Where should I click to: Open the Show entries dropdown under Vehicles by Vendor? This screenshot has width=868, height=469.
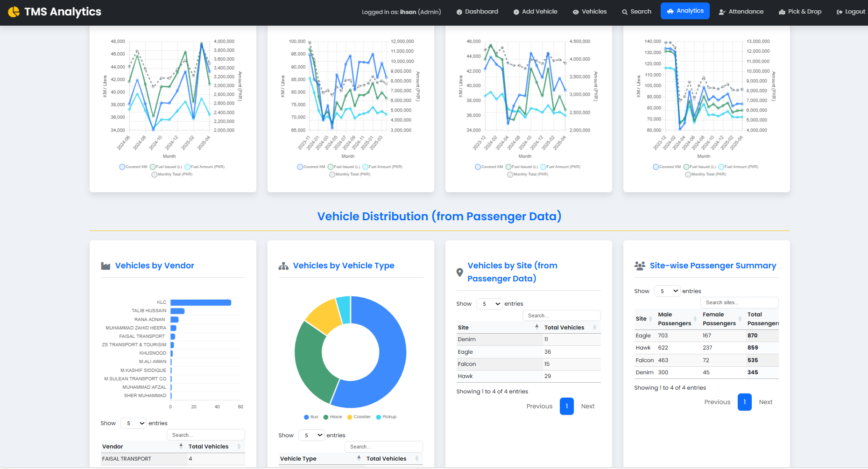[134, 423]
